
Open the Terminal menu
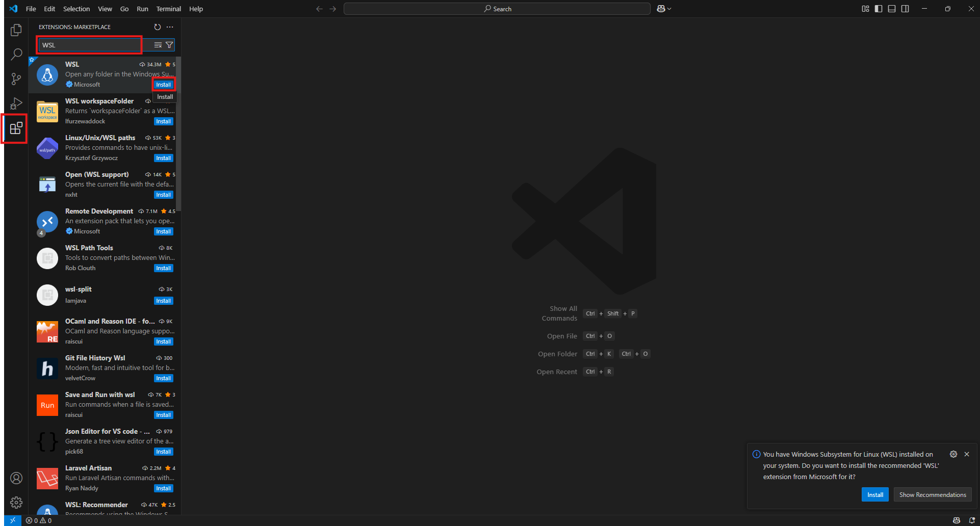coord(168,9)
